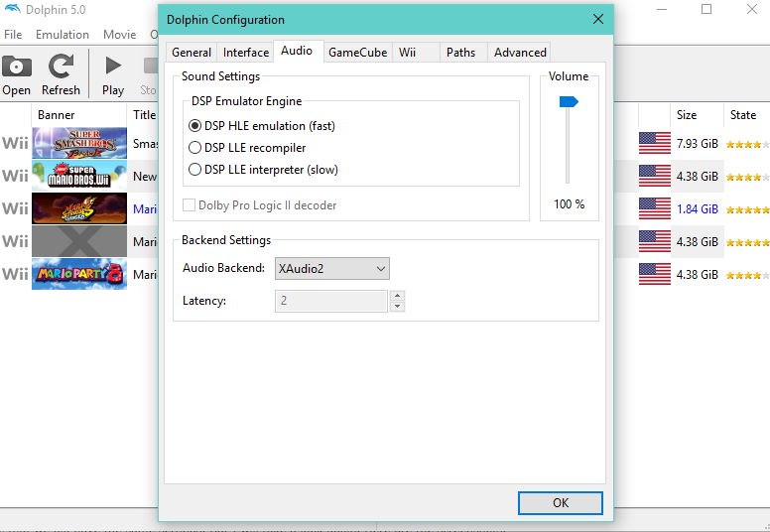
Task: Click the 7.93 GiB size cell
Action: [x=698, y=144]
